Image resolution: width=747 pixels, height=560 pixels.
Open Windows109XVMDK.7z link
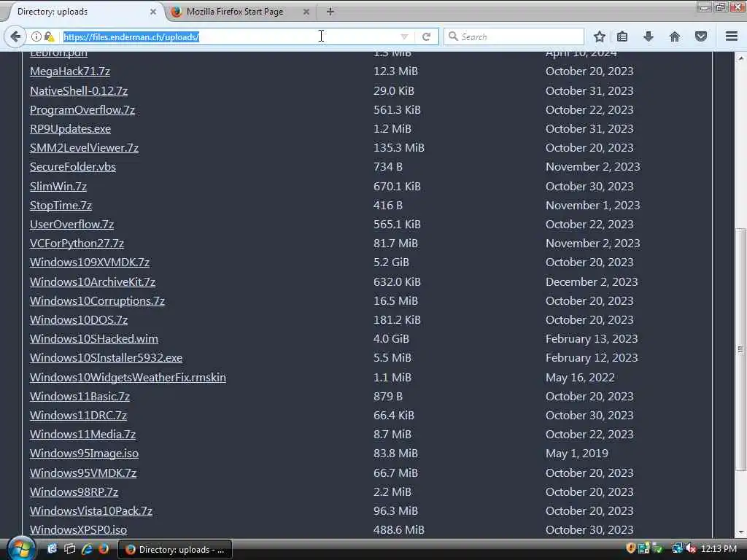(x=90, y=262)
